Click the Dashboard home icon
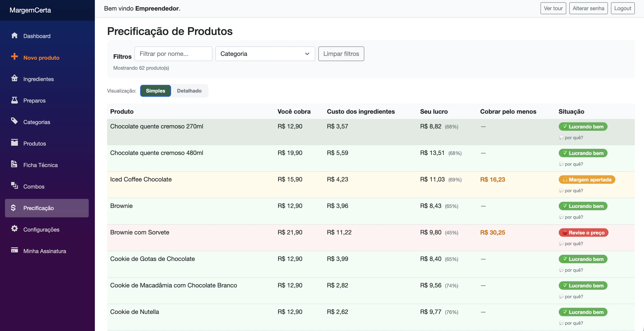644x331 pixels. point(15,35)
